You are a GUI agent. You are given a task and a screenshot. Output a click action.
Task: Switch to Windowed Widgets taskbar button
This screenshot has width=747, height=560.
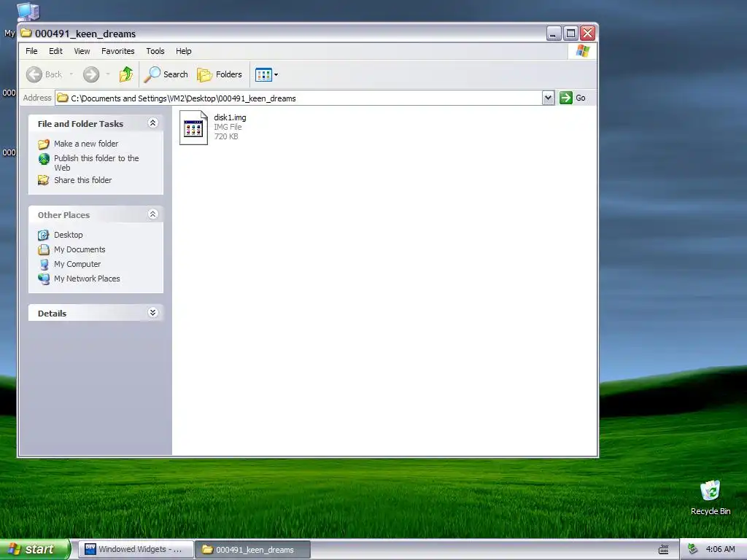coord(136,550)
